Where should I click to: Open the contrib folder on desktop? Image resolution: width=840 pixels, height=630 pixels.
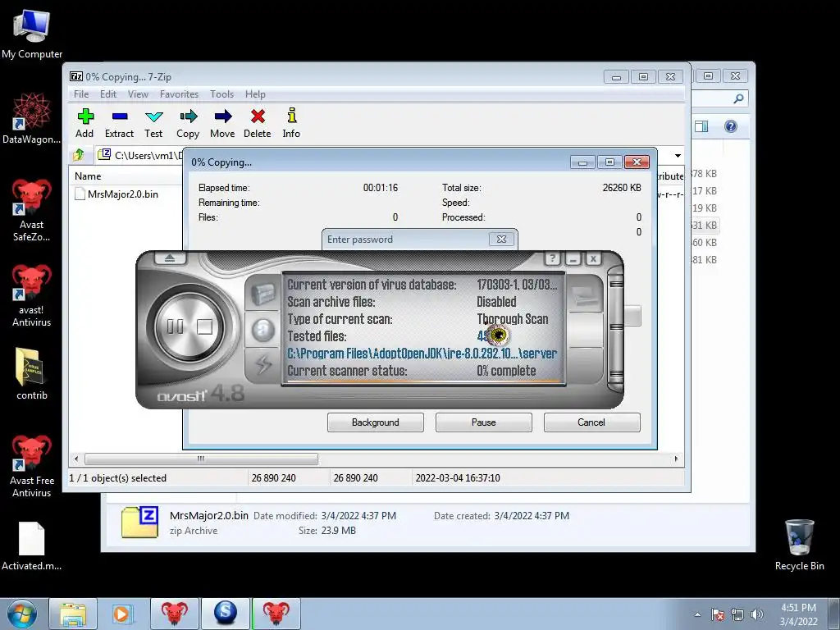(x=32, y=374)
